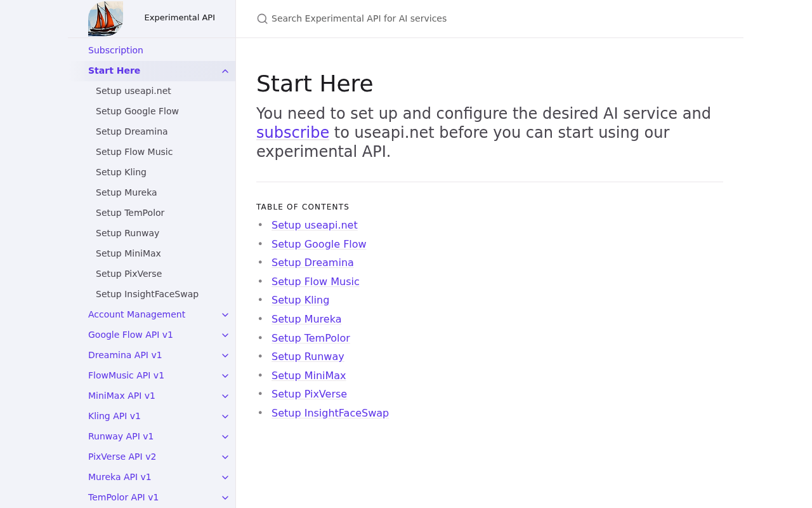
Task: Select Setup Google Flow in sidebar
Action: (137, 111)
